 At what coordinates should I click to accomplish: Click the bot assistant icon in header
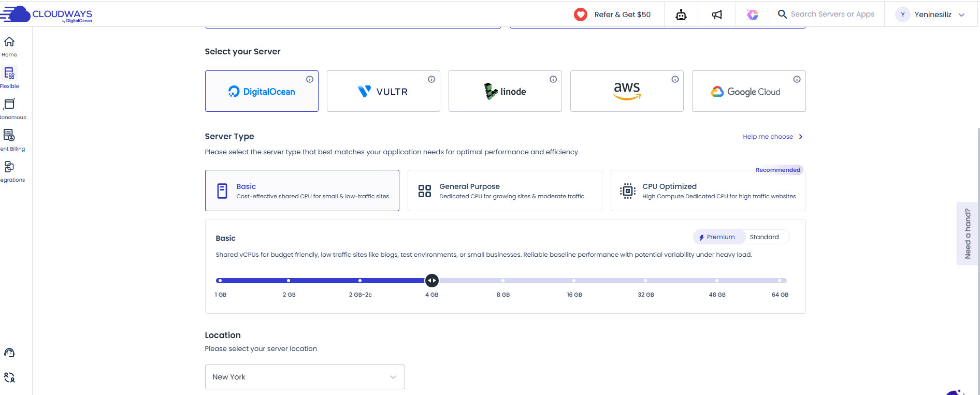[681, 14]
